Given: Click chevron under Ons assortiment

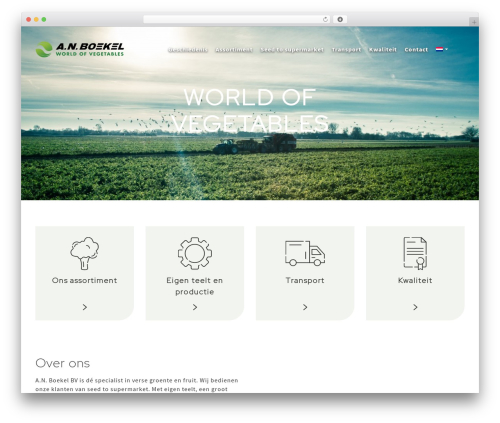Looking at the screenshot, I should click(x=85, y=307).
